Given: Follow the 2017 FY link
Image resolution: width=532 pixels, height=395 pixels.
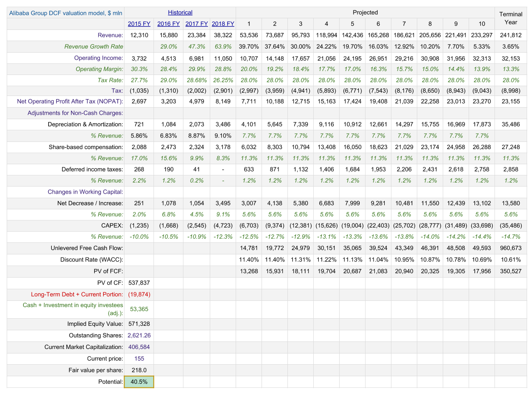Looking at the screenshot, I should click(x=196, y=24).
